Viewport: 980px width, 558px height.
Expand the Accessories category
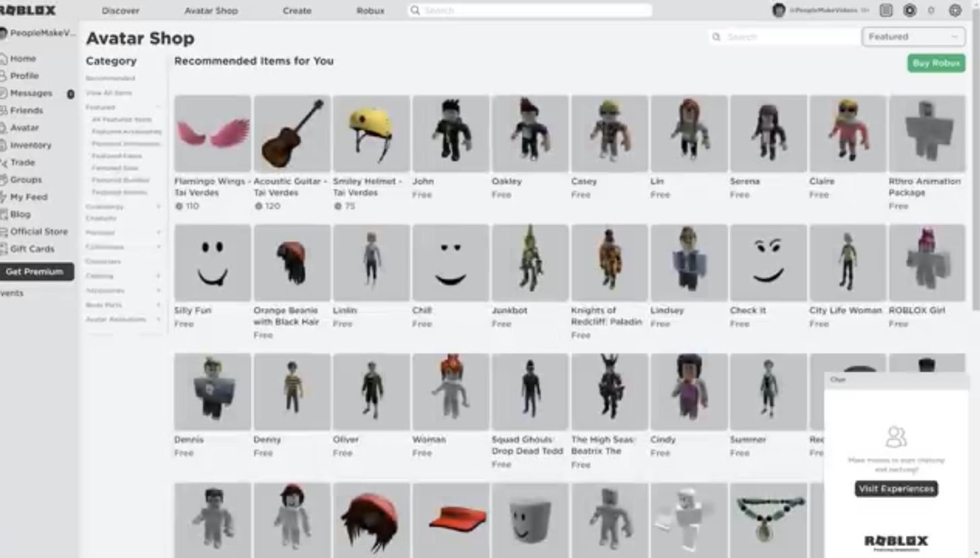point(158,290)
